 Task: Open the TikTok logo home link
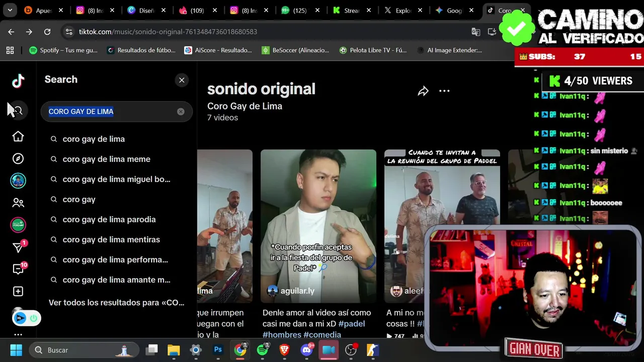(x=18, y=80)
